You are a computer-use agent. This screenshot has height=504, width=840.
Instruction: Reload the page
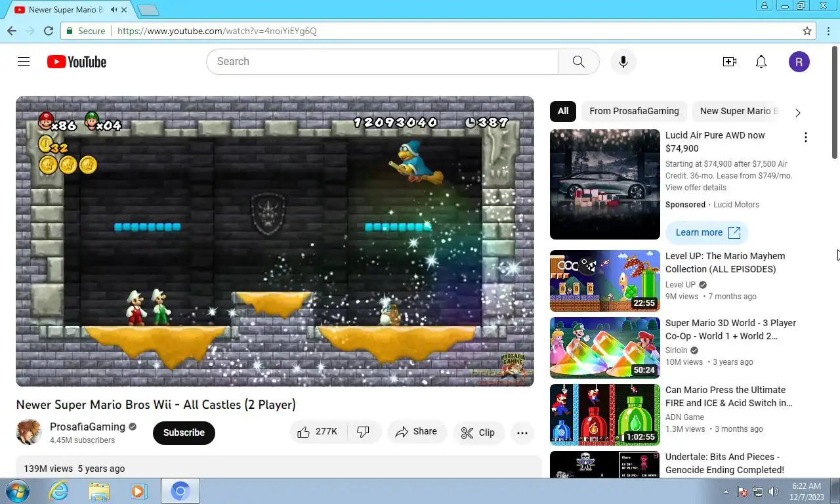click(x=49, y=31)
